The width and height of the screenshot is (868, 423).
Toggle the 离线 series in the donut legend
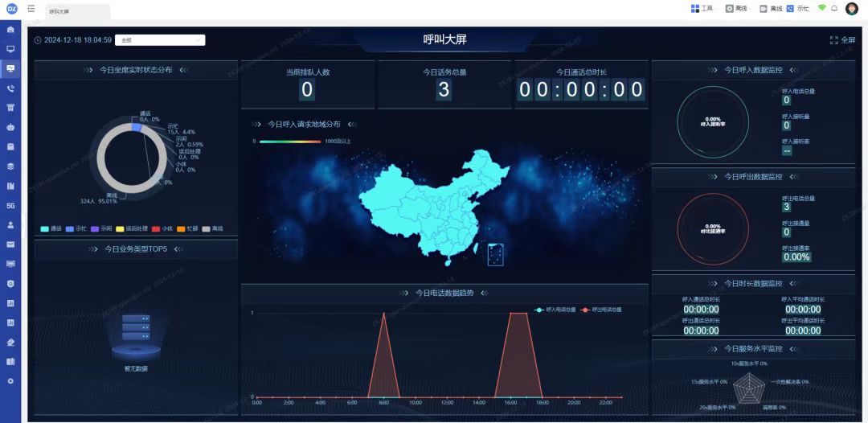212,228
